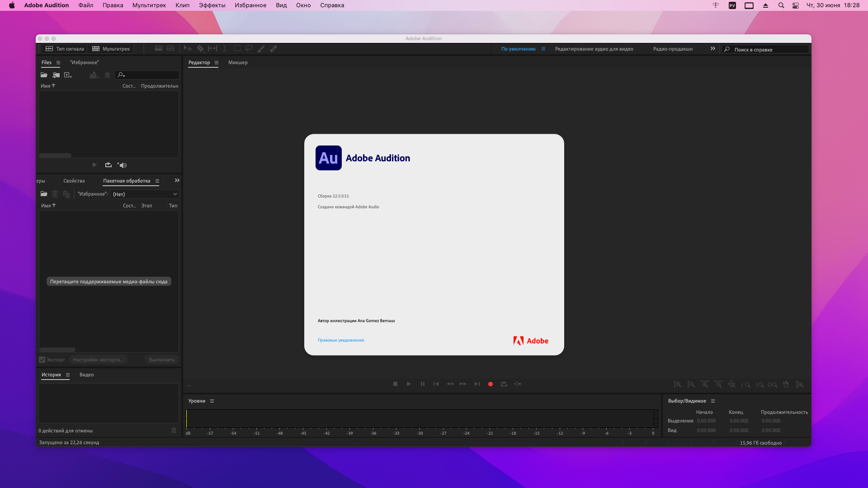Viewport: 868px width, 488px height.
Task: Select the Razor tool in toolbar
Action: tap(200, 48)
